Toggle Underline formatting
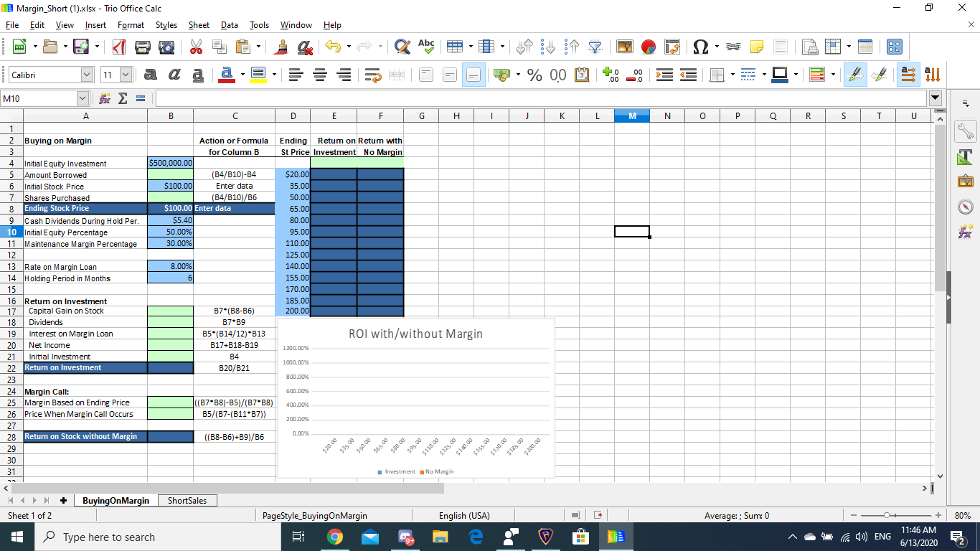This screenshot has height=551, width=980. (x=197, y=75)
